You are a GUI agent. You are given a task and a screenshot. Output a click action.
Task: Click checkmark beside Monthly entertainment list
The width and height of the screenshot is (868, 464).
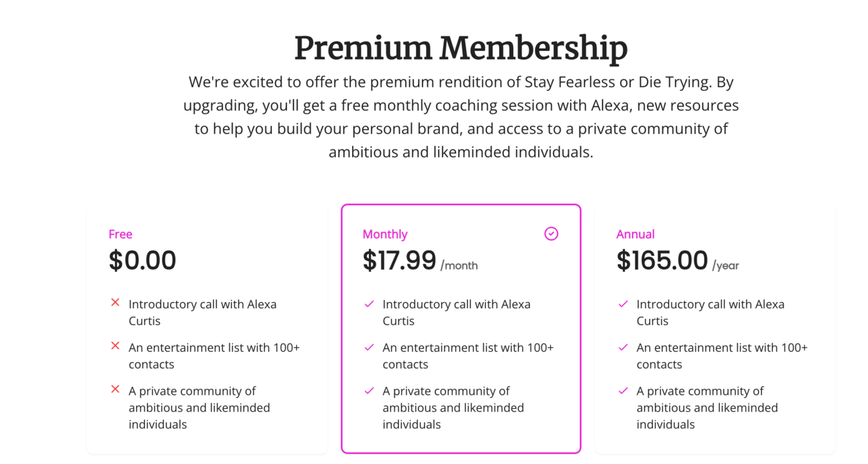(x=369, y=347)
